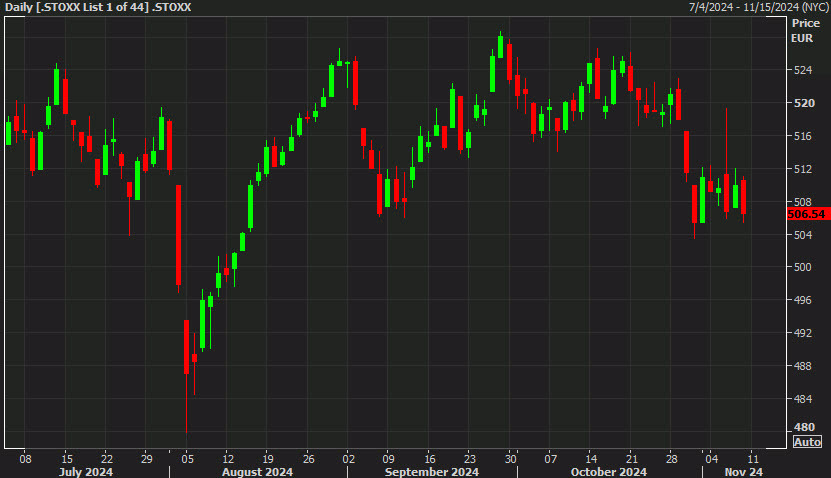Click the date tick '07' in October
This screenshot has width=831, height=478.
[551, 459]
